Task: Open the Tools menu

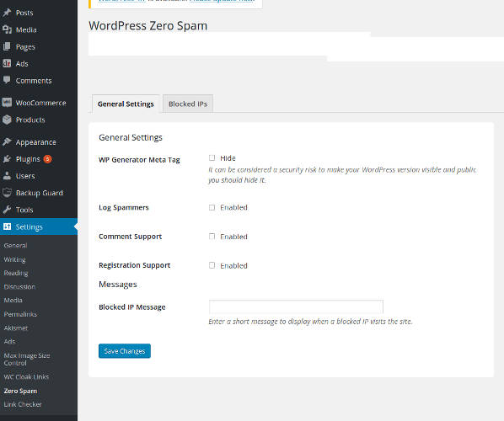Action: pyautogui.click(x=24, y=210)
